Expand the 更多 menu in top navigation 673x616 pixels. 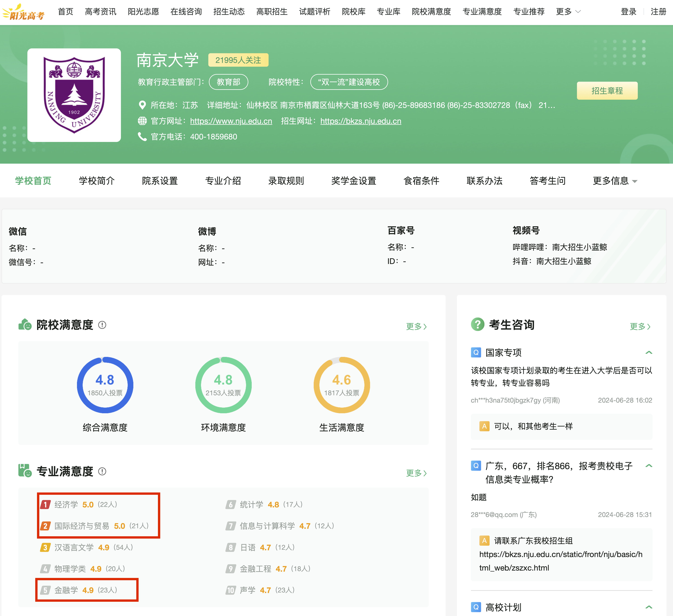568,12
